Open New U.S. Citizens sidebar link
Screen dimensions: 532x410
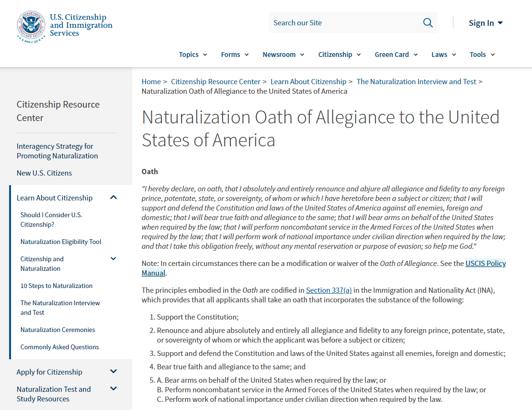[44, 173]
